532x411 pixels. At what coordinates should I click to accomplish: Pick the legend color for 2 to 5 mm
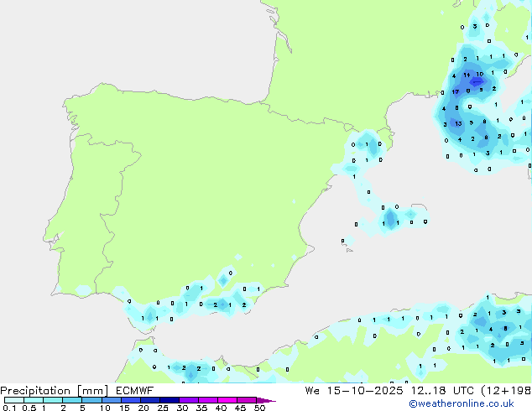72,400
